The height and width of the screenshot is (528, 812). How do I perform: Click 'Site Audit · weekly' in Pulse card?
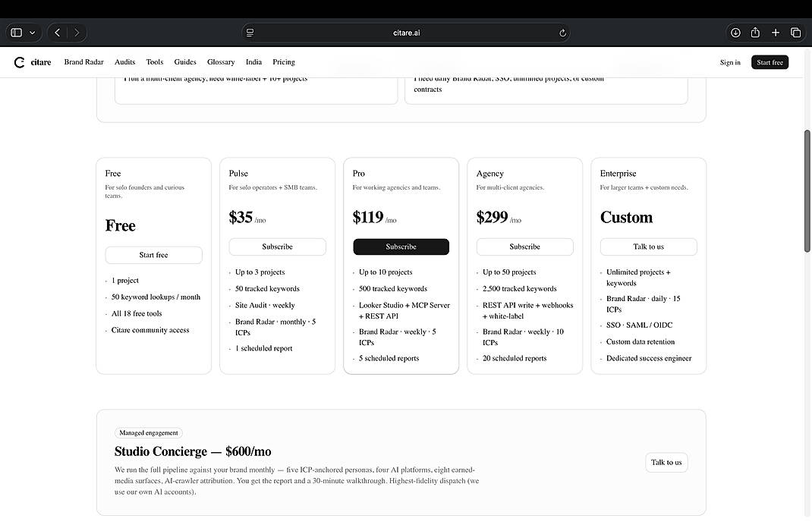point(265,306)
